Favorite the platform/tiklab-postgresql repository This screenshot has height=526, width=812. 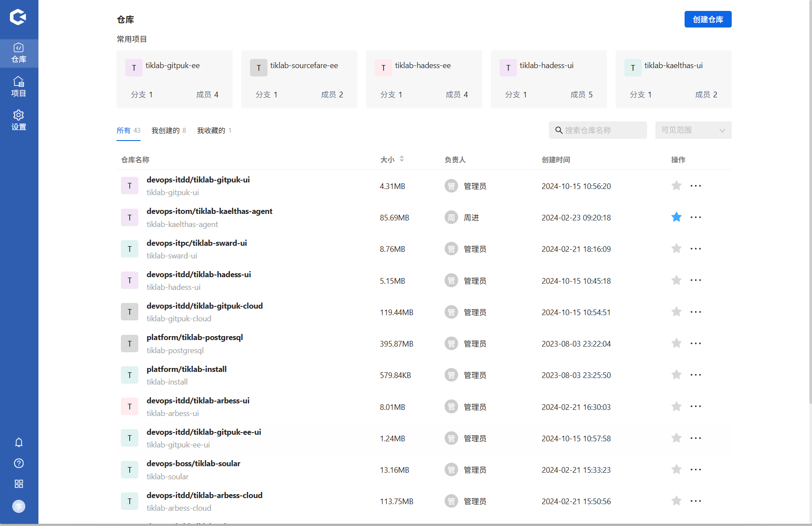tap(676, 344)
